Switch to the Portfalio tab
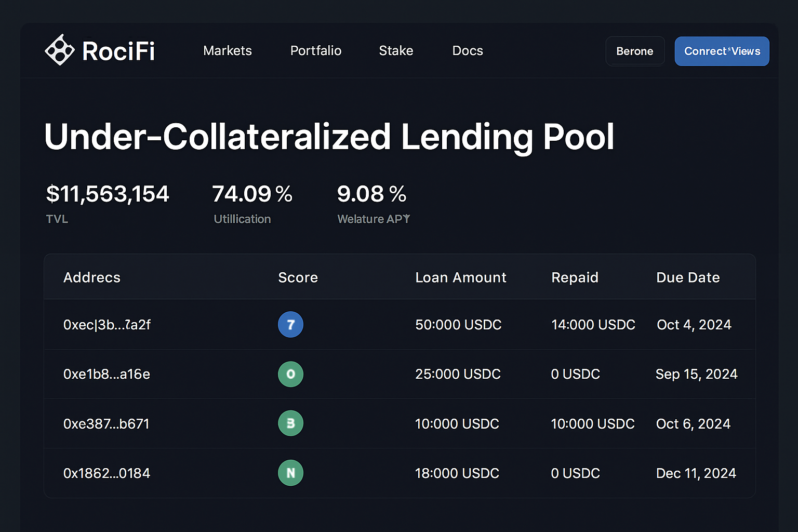Screen dimensions: 798x532 pos(315,50)
